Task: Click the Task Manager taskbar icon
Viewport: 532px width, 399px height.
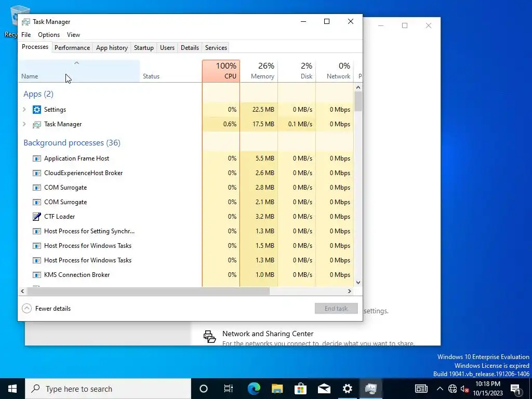Action: pos(371,389)
